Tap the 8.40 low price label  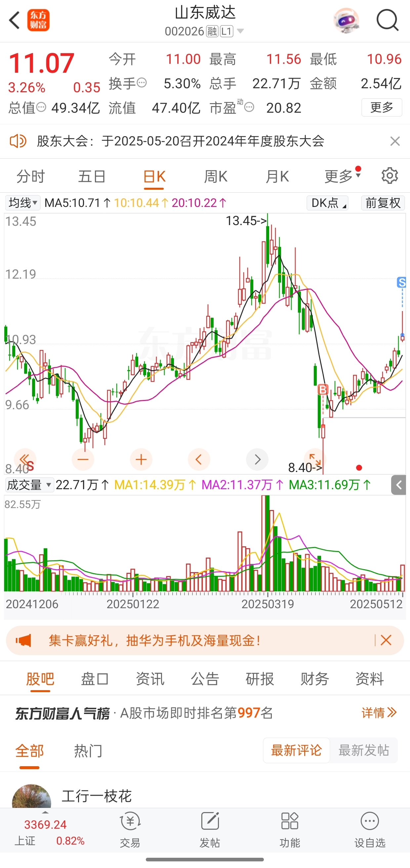pos(305,468)
